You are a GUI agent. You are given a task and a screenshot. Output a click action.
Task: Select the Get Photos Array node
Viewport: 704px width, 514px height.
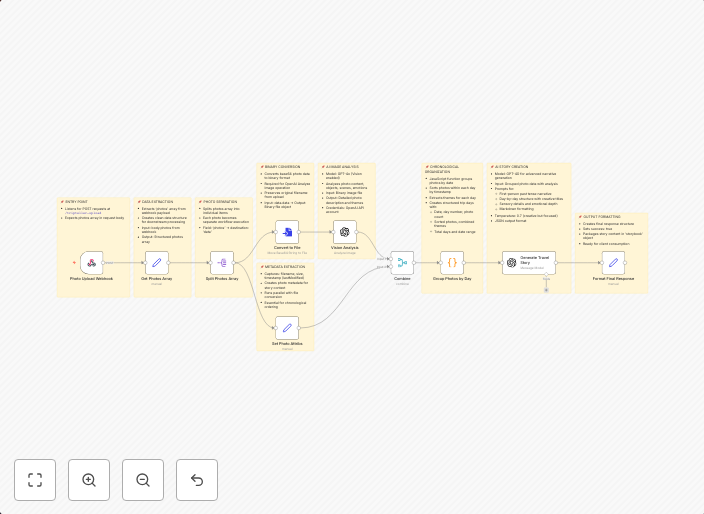(x=157, y=263)
